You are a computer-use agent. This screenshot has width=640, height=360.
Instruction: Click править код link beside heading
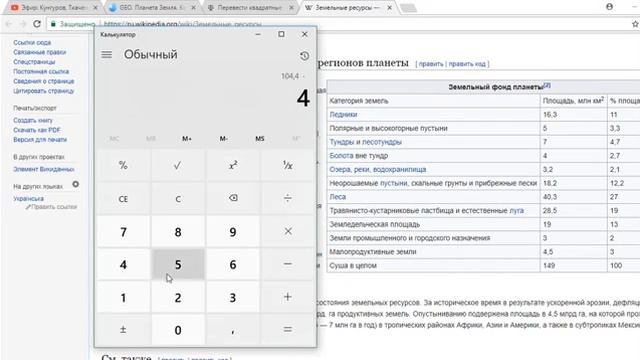point(467,64)
